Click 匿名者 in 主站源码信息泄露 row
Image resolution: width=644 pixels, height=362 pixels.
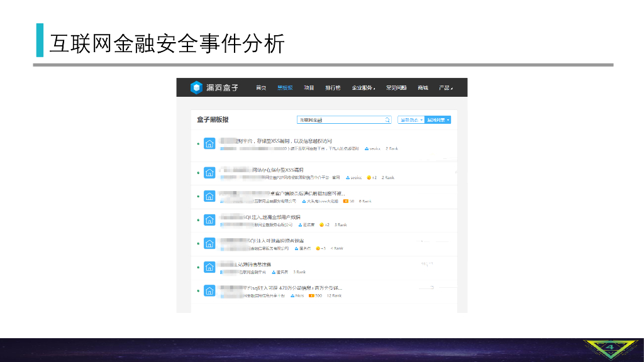tap(282, 272)
